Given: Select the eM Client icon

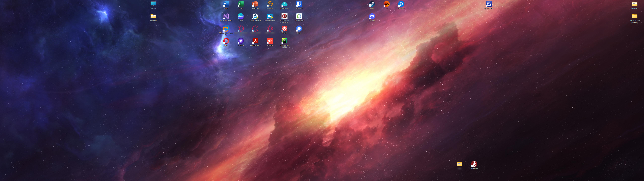Looking at the screenshot, I should [x=270, y=4].
